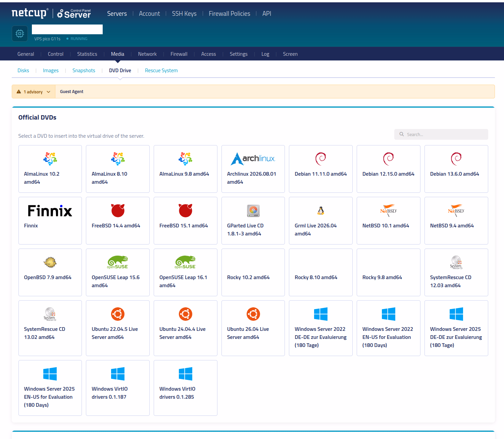504x439 pixels.
Task: Click the SystemRescue CD 13.02 disc icon
Action: (50, 314)
